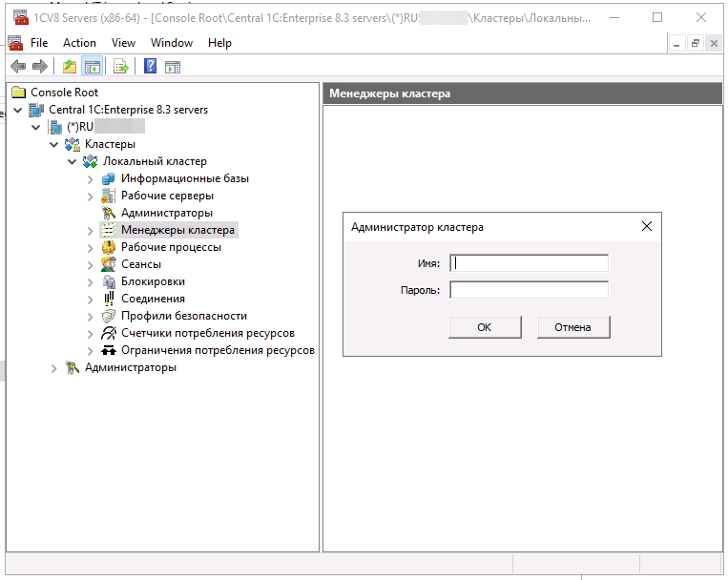Click the Рабочие серверы icon
The width and height of the screenshot is (728, 580).
108,196
